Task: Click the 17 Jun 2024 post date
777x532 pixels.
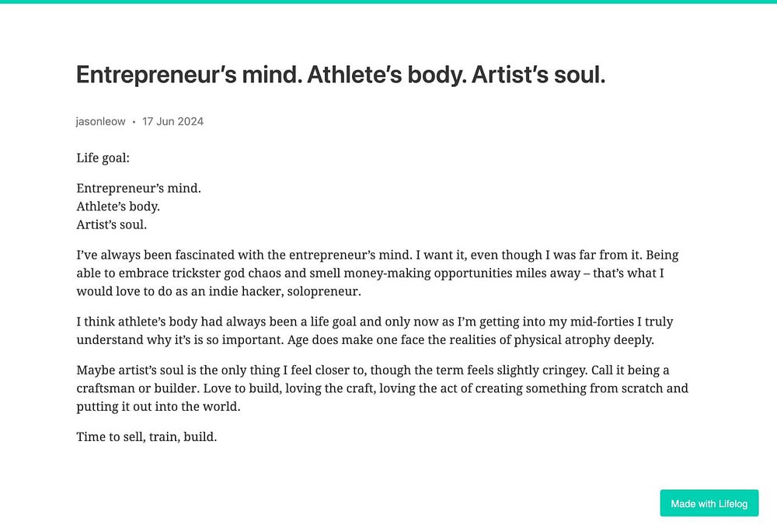Action: pos(172,121)
